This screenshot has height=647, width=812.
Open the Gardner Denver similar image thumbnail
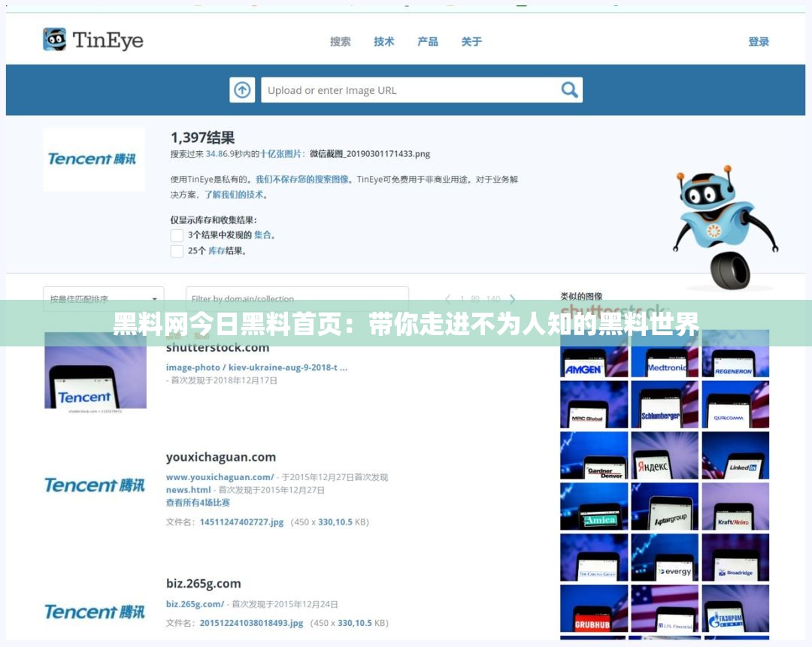(594, 455)
